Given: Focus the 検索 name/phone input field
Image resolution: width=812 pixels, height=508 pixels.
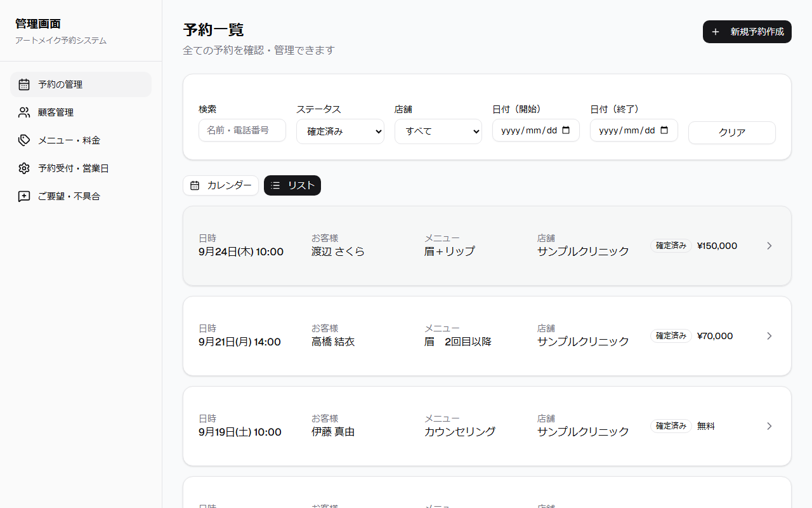Looking at the screenshot, I should pos(242,130).
